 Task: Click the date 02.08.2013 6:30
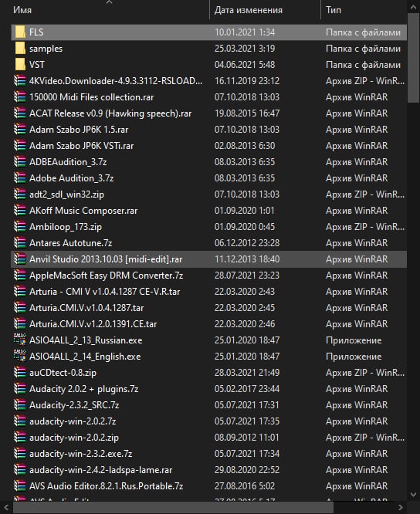(x=245, y=146)
